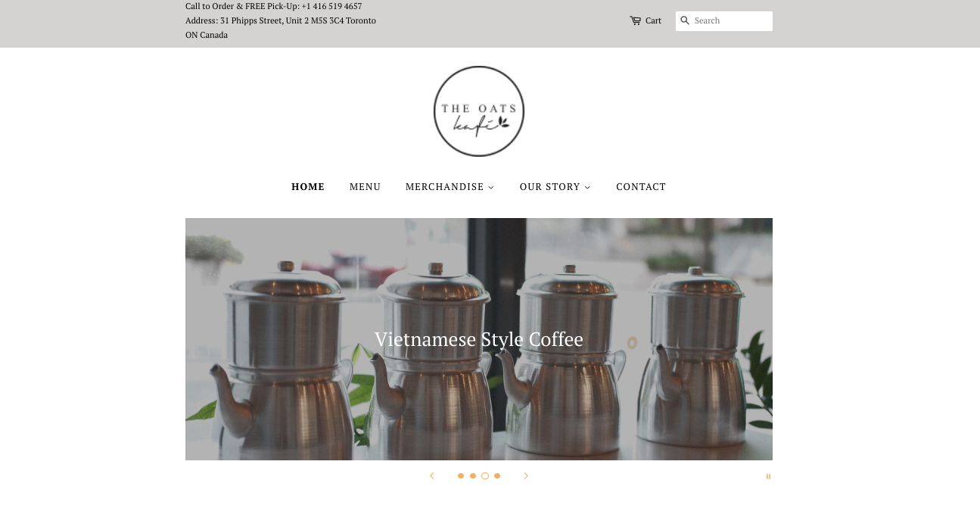Viewport: 980px width, 505px height.
Task: Click the Cart text link
Action: pos(653,20)
